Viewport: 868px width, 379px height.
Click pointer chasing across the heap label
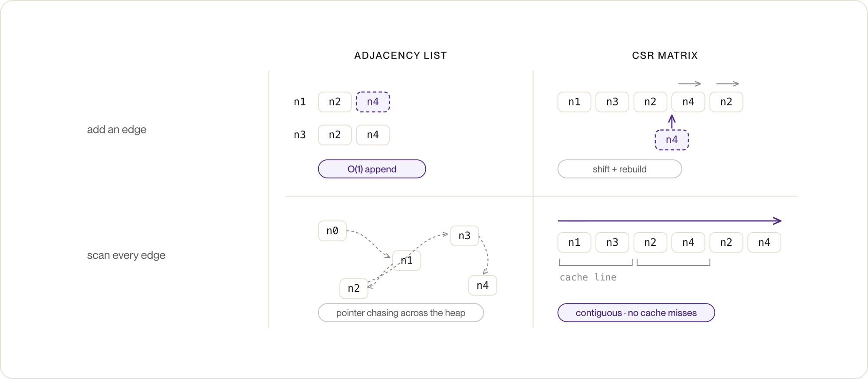click(x=401, y=313)
